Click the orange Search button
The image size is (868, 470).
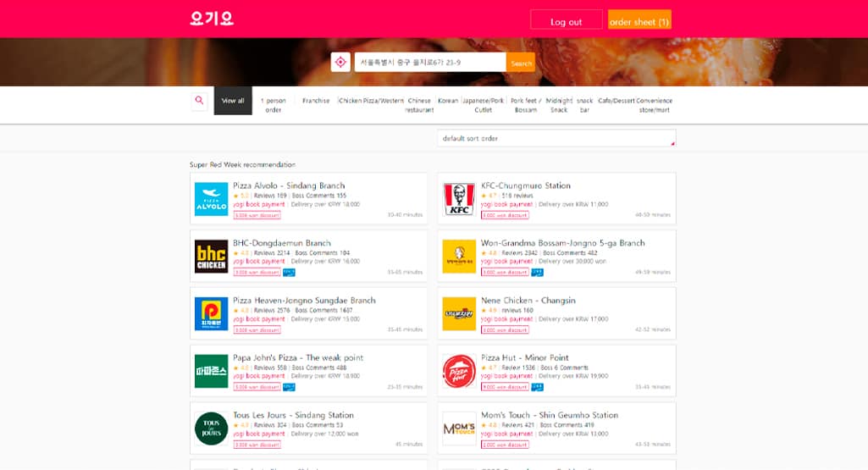coord(521,62)
